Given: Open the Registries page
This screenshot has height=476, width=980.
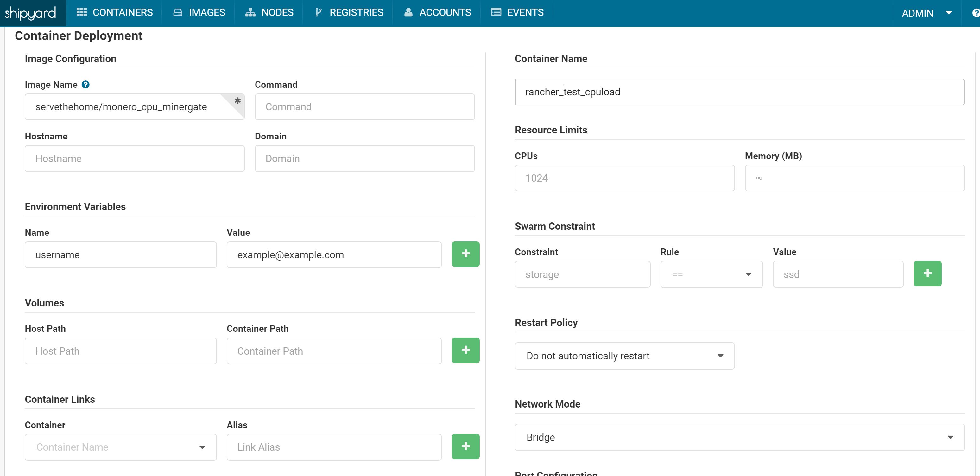Looking at the screenshot, I should [349, 13].
